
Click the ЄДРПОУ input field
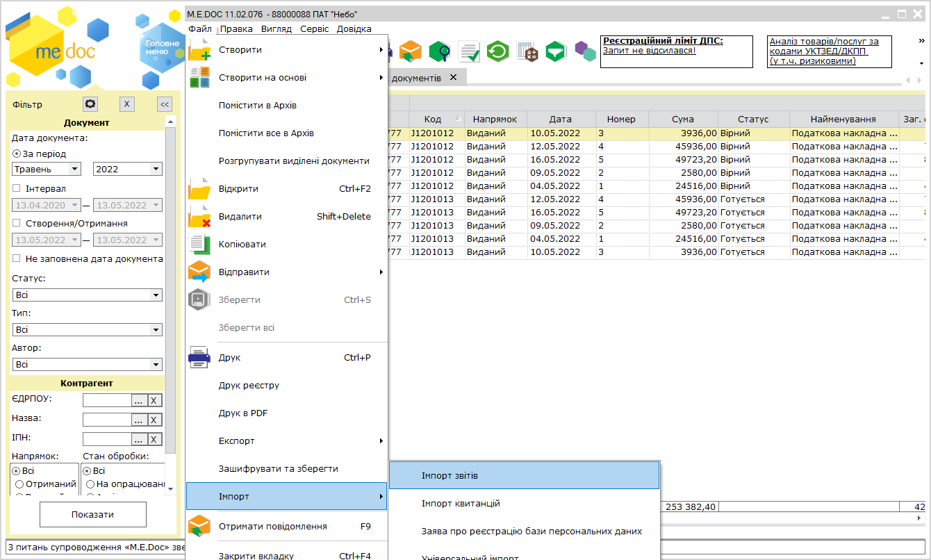click(x=107, y=400)
